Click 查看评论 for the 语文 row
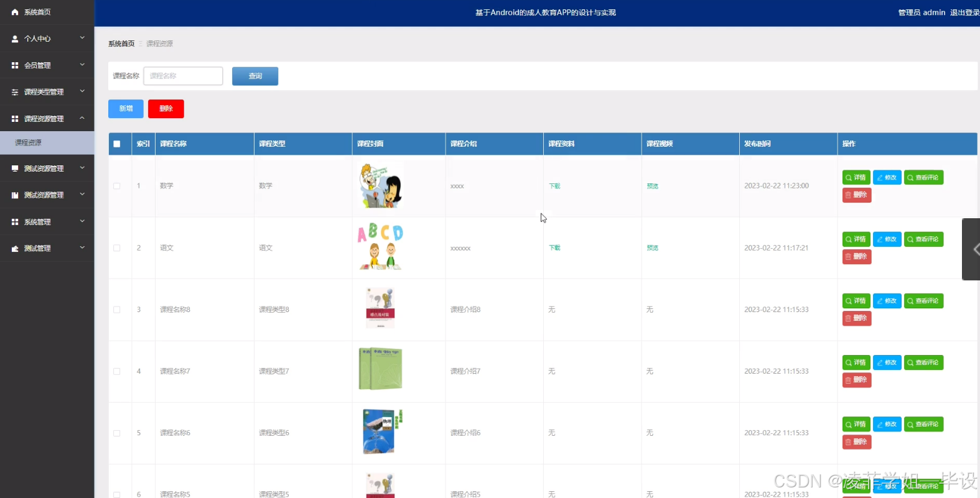The height and width of the screenshot is (498, 980). pos(923,239)
